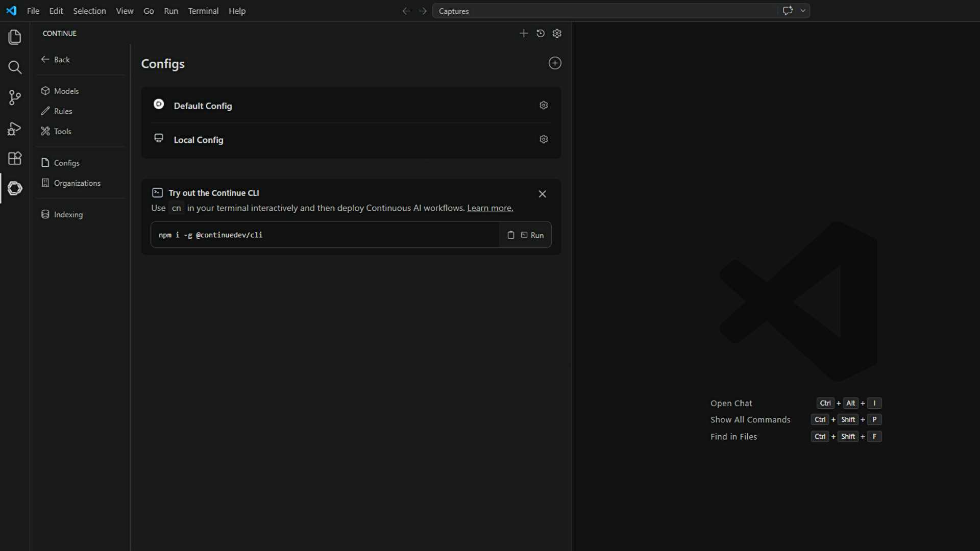This screenshot has width=980, height=551.
Task: Expand the chat dropdown chevron in title bar
Action: 803,11
